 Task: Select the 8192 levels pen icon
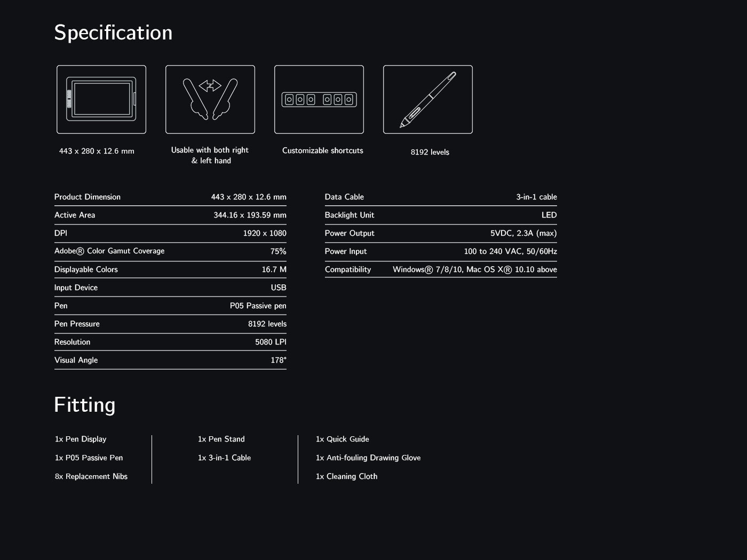pyautogui.click(x=427, y=99)
